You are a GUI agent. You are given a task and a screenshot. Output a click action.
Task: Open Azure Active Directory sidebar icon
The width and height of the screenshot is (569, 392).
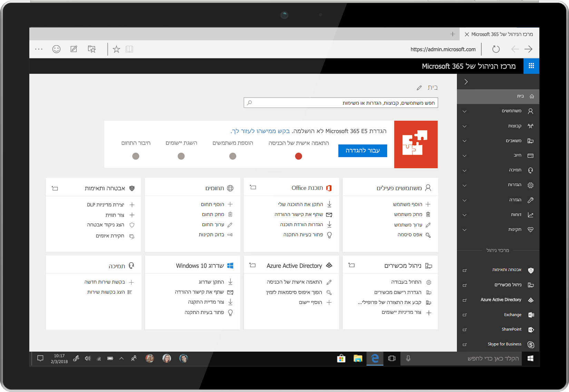click(x=531, y=300)
